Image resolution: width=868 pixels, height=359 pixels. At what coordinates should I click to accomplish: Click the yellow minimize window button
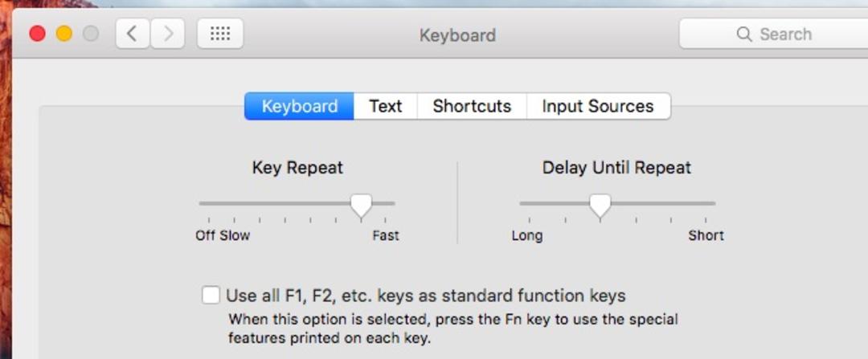[x=63, y=34]
